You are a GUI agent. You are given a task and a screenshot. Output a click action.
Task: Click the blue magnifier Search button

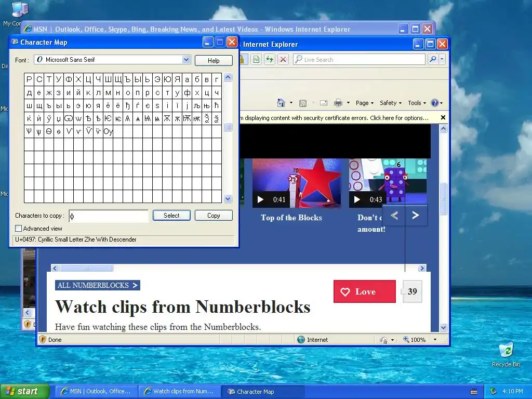(433, 59)
